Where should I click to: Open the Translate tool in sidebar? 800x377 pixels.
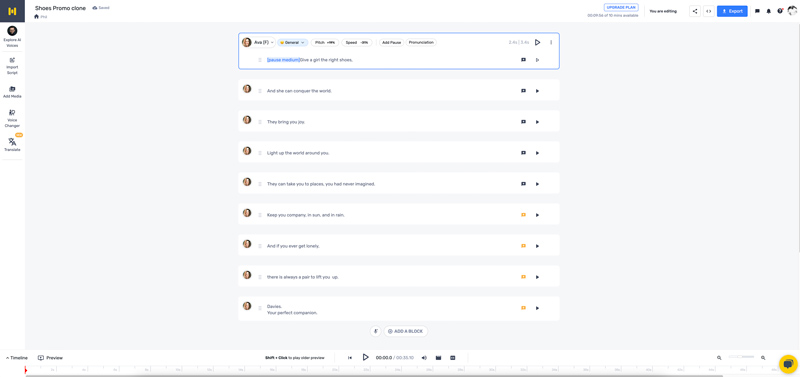point(12,144)
